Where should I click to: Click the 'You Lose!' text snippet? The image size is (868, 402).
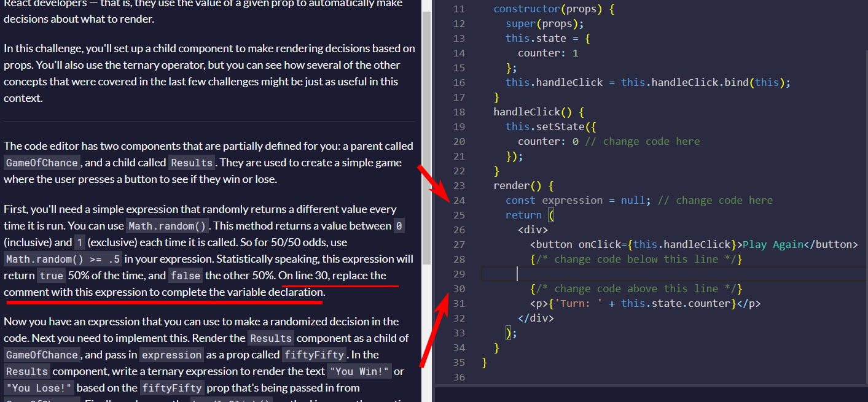point(38,387)
